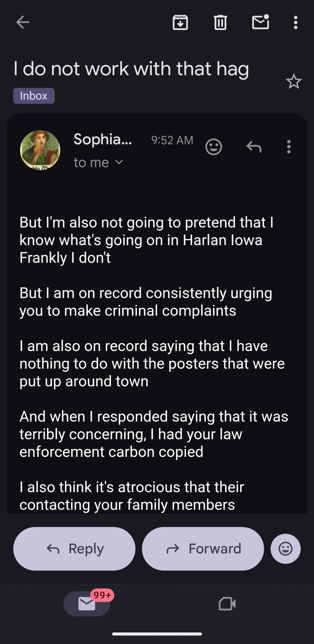Open the message's three-dot options menu

(289, 147)
